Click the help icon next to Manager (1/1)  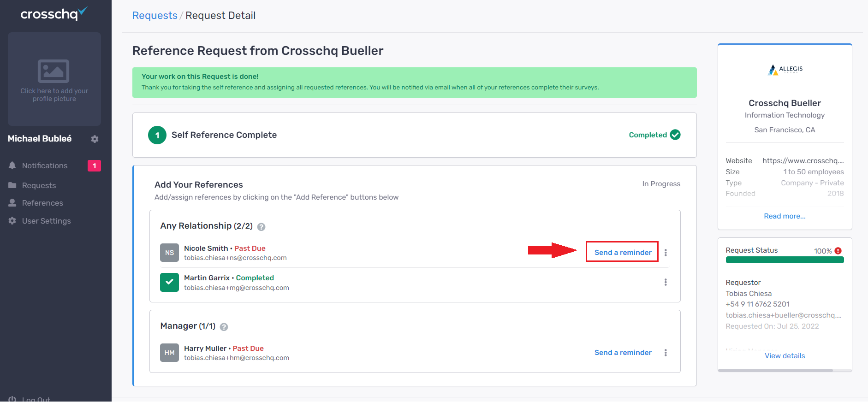click(x=224, y=327)
